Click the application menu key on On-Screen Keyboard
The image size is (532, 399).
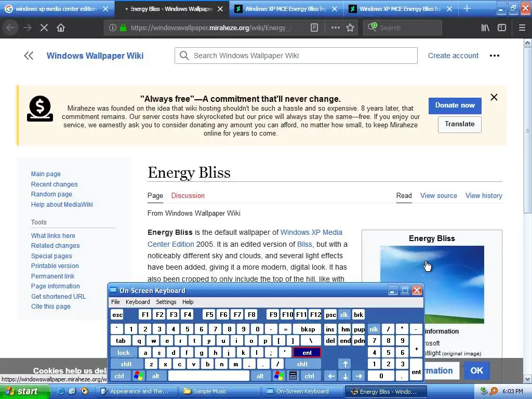[x=293, y=376]
